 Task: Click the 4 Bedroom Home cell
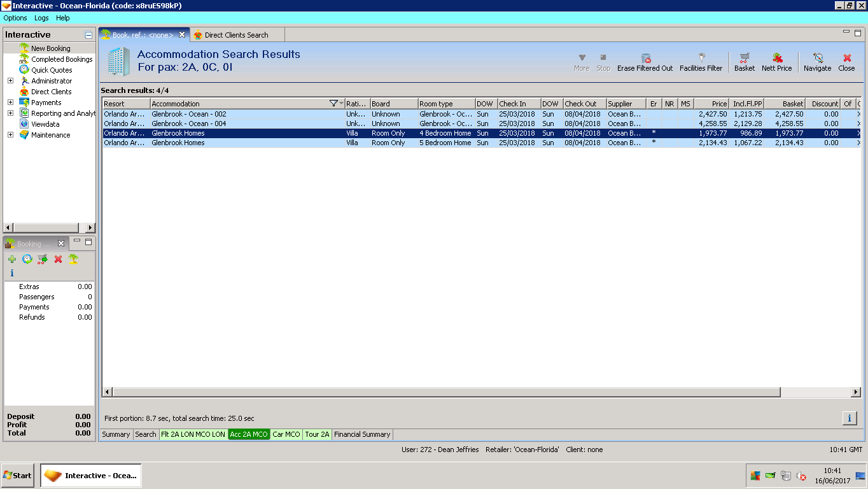445,133
